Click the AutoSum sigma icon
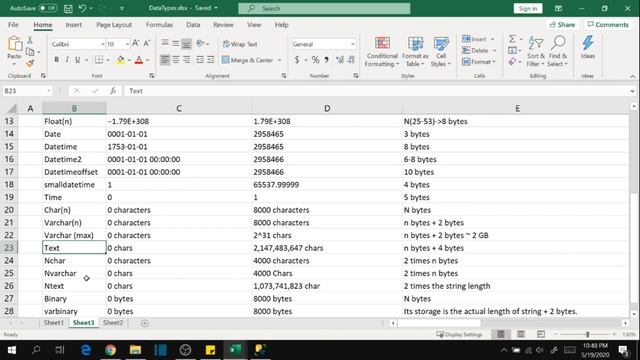640x360 pixels. pos(512,39)
